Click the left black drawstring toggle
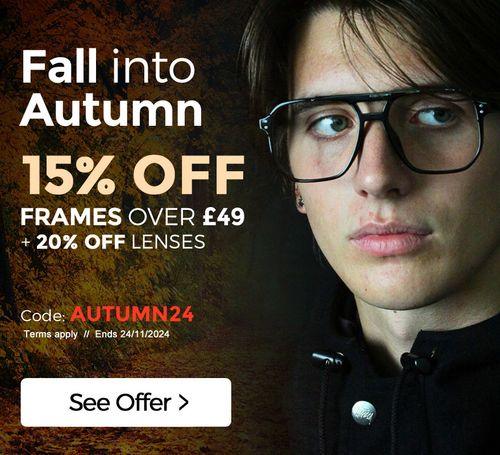The image size is (500, 455). tap(328, 361)
